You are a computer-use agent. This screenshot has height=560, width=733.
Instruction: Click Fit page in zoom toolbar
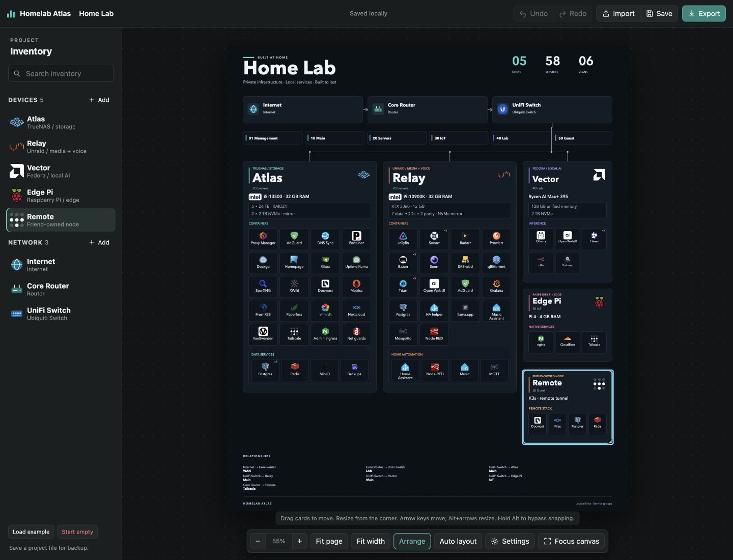click(329, 541)
